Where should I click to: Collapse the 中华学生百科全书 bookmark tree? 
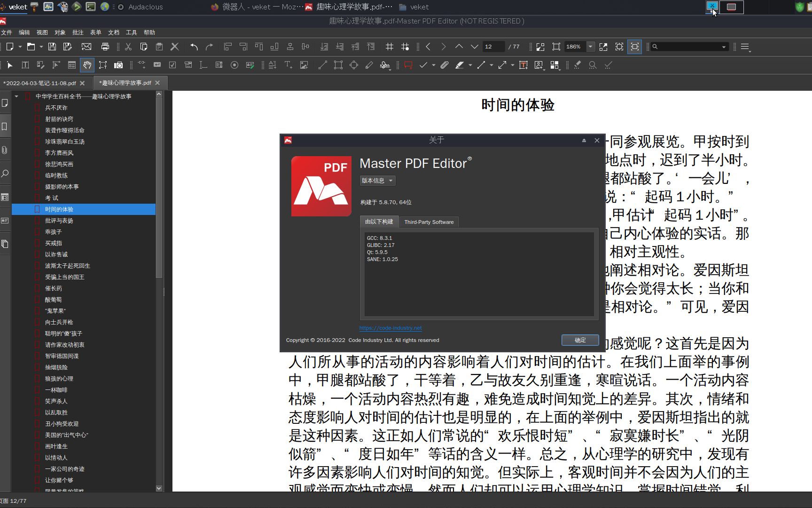click(x=16, y=96)
